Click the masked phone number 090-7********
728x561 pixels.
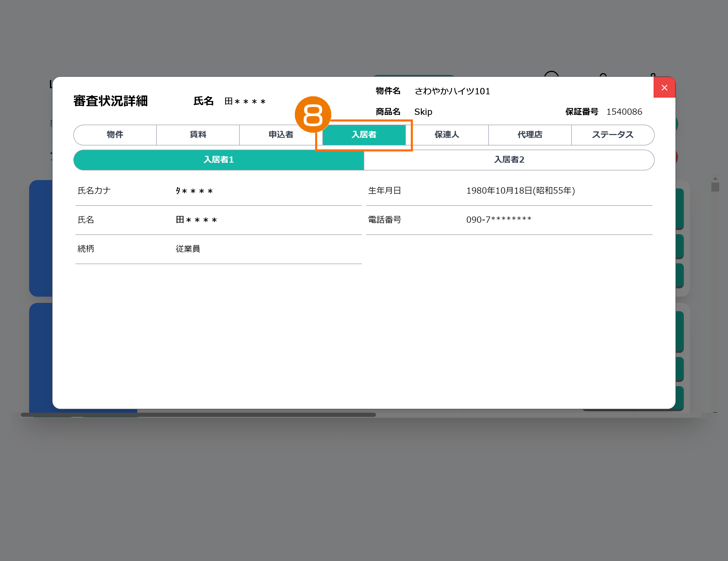(x=499, y=219)
